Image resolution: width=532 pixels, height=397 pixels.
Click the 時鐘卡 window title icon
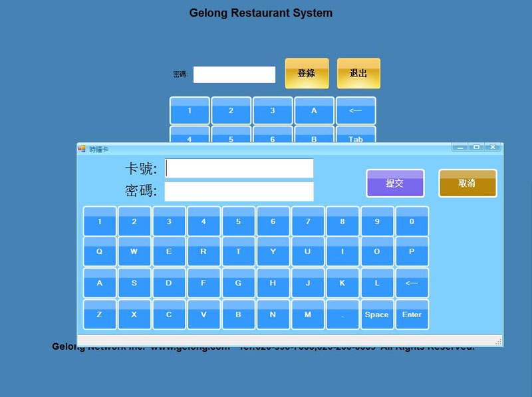pyautogui.click(x=82, y=149)
